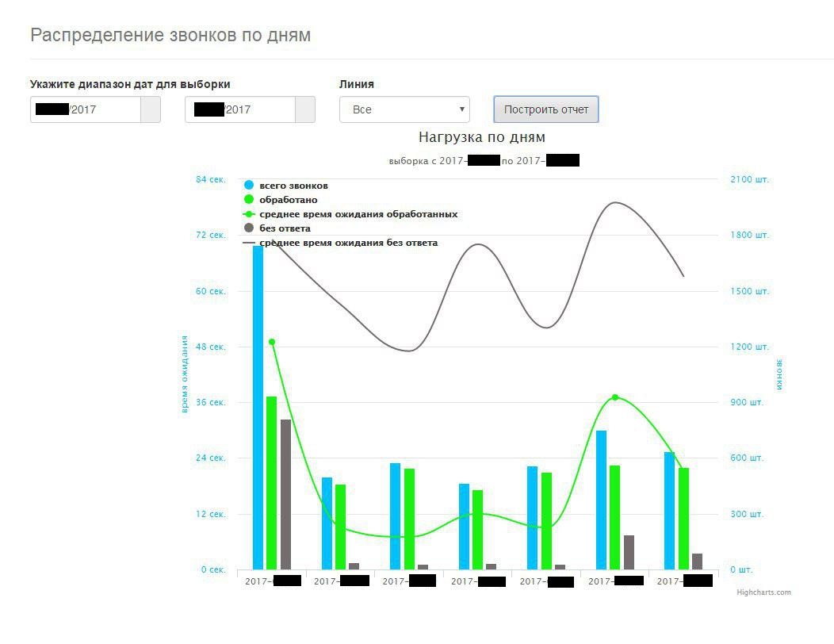Toggle 'среднее время ожидания без ответа' legend

pyautogui.click(x=340, y=242)
